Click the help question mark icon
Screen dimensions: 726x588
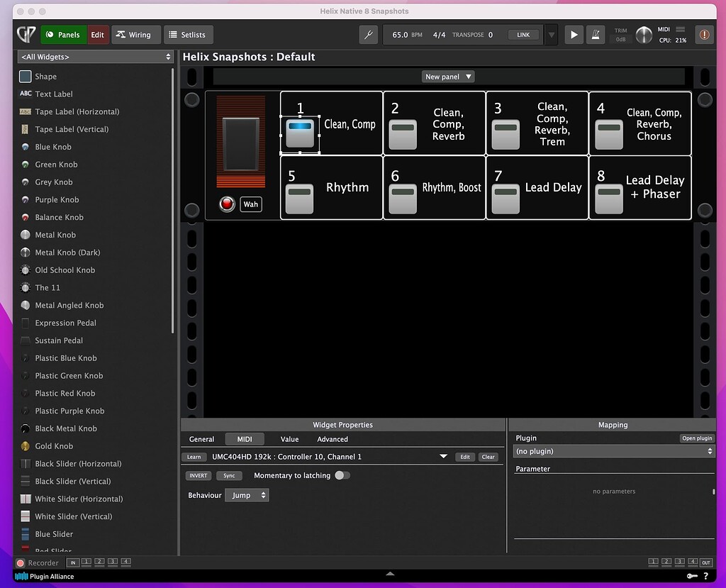click(x=705, y=576)
